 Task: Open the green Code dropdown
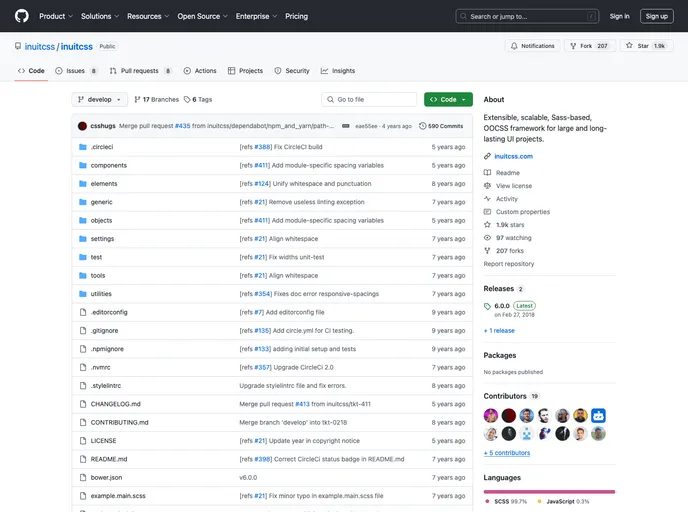448,100
